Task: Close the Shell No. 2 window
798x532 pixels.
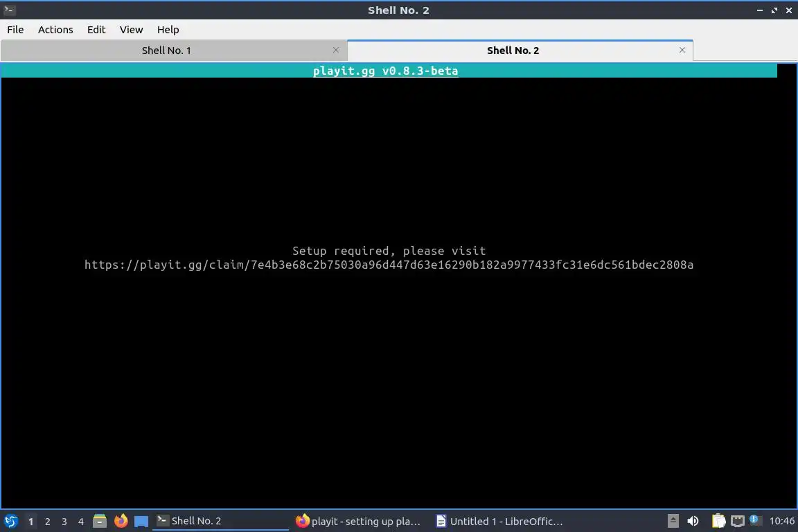Action: point(789,10)
